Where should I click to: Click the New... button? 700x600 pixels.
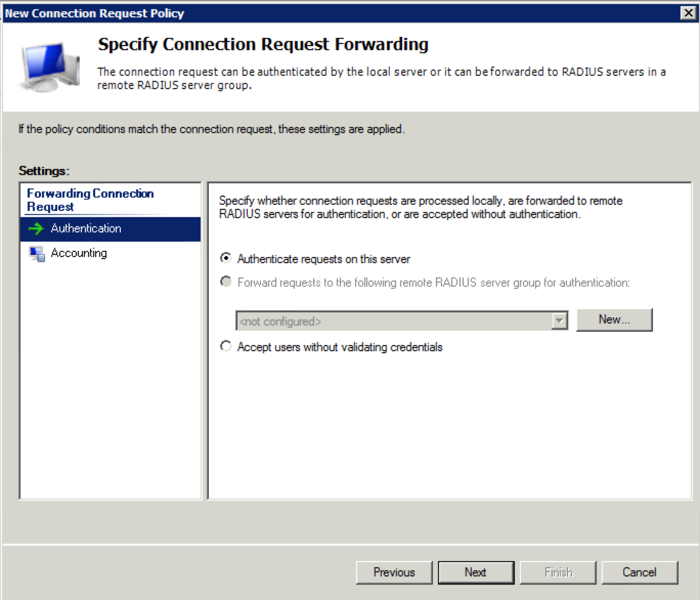click(x=614, y=319)
